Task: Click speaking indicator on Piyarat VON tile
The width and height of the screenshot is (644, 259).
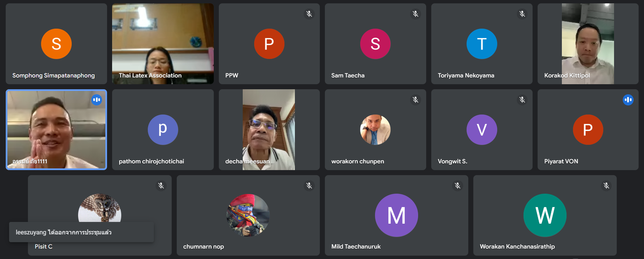Action: click(x=628, y=100)
